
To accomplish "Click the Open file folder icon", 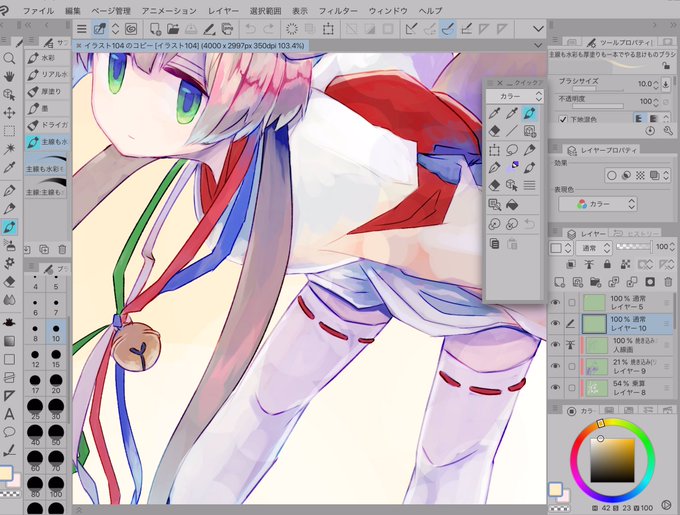I will tap(173, 29).
